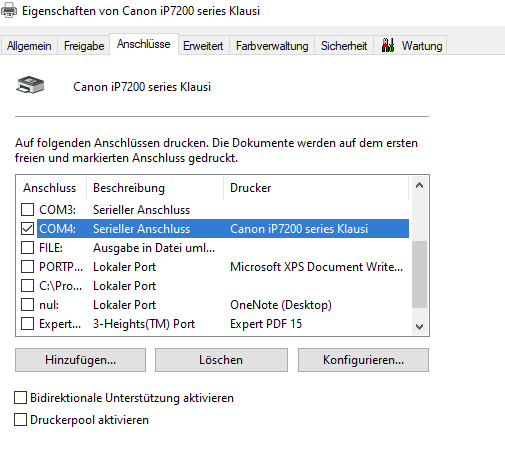The width and height of the screenshot is (505, 452).
Task: Click the Beschreibung column header
Action: click(x=155, y=188)
